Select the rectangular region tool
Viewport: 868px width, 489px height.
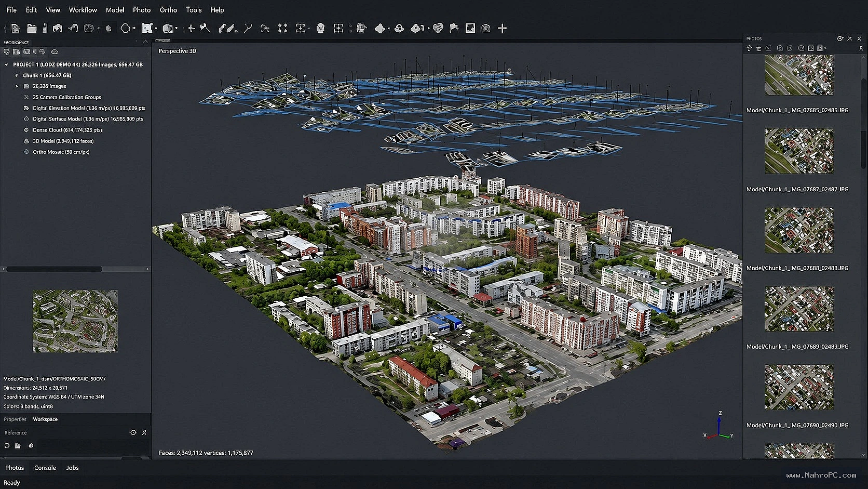[x=147, y=28]
